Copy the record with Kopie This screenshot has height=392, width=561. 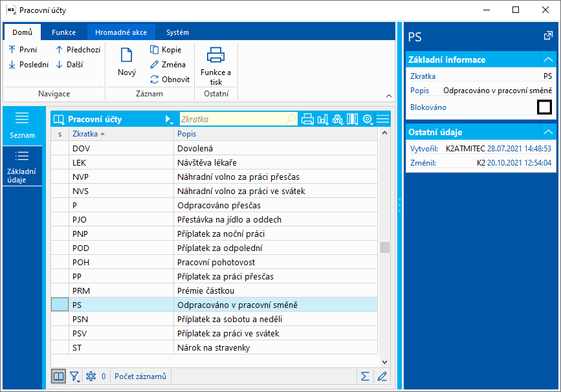(166, 50)
